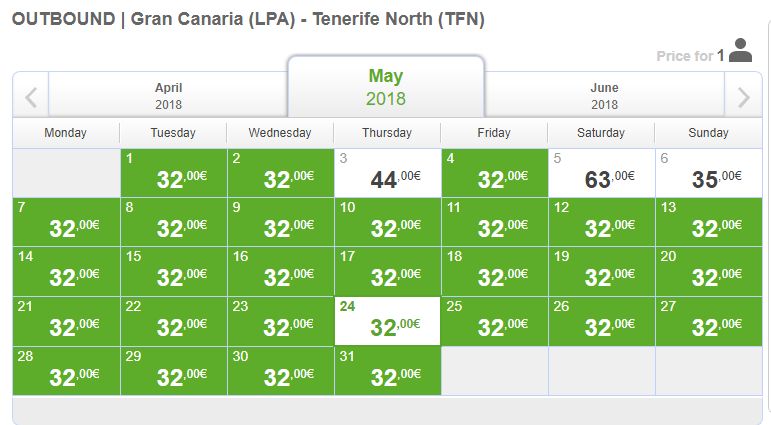Click the previous month left arrow
771x425 pixels.
pyautogui.click(x=31, y=97)
